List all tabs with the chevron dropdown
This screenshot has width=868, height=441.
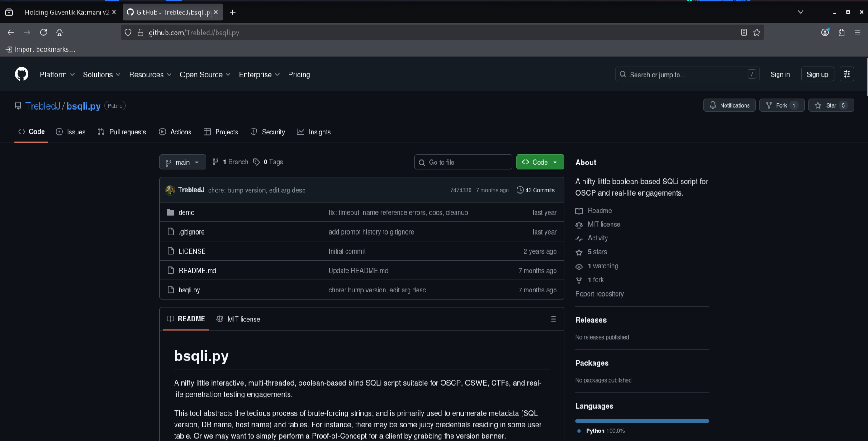coord(801,12)
